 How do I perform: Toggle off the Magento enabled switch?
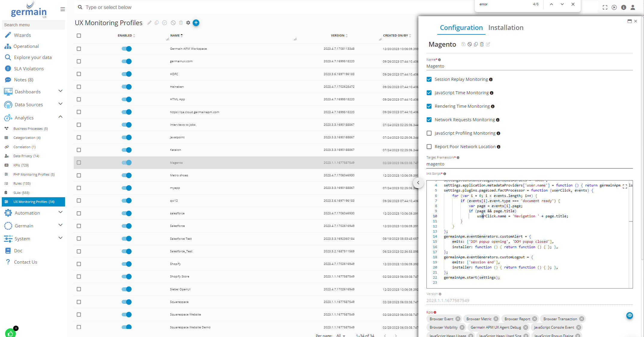click(x=126, y=163)
